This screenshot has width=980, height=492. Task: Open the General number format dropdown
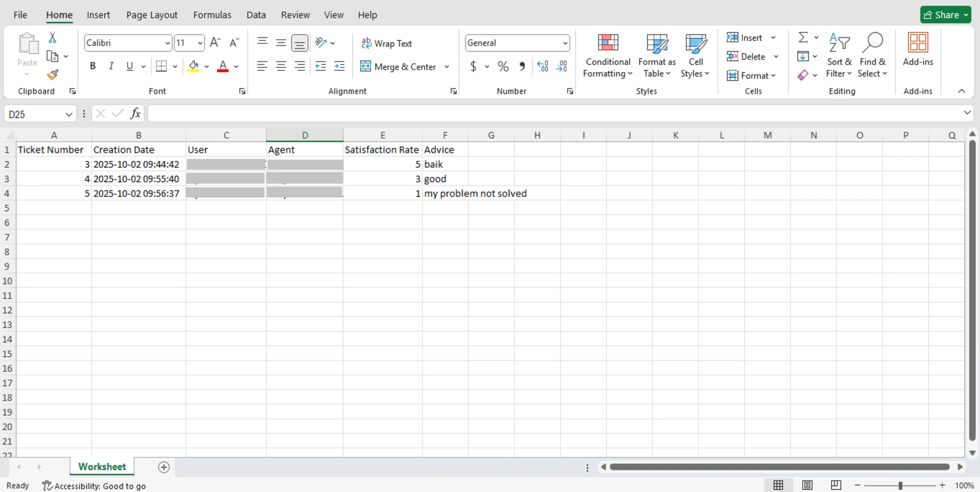pos(565,43)
